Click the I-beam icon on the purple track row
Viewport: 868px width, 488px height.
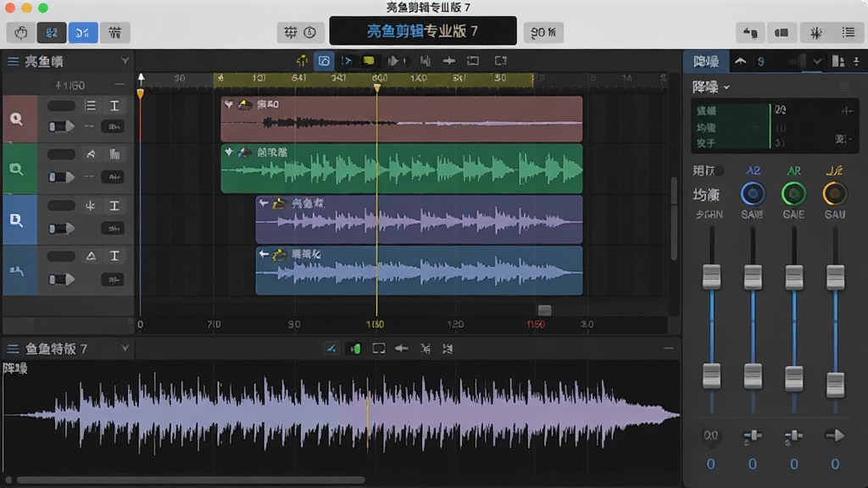114,206
